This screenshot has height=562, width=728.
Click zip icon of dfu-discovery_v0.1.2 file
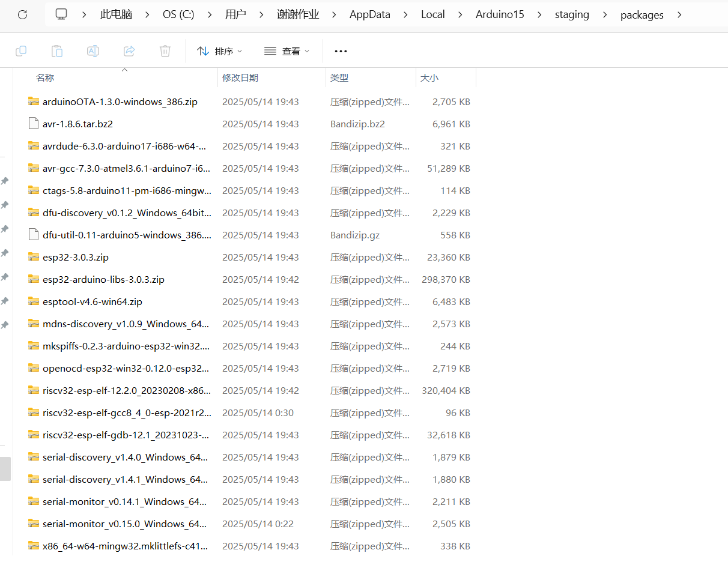[x=34, y=213]
